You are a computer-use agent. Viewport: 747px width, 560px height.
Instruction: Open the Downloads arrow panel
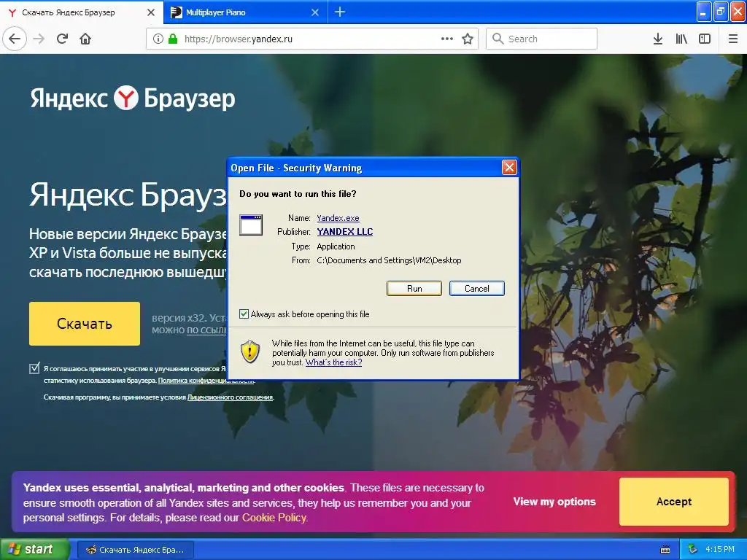[658, 39]
